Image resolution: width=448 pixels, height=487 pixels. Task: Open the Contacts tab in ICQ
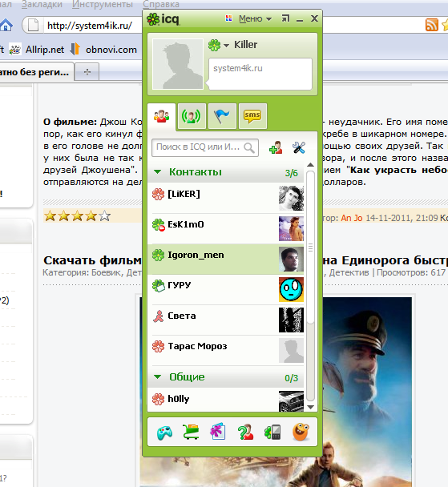coord(161,117)
